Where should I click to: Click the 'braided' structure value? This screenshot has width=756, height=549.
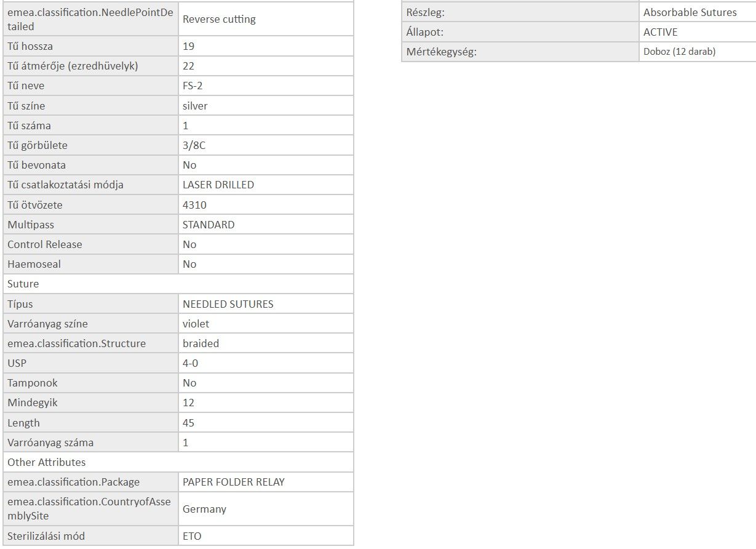tap(201, 343)
